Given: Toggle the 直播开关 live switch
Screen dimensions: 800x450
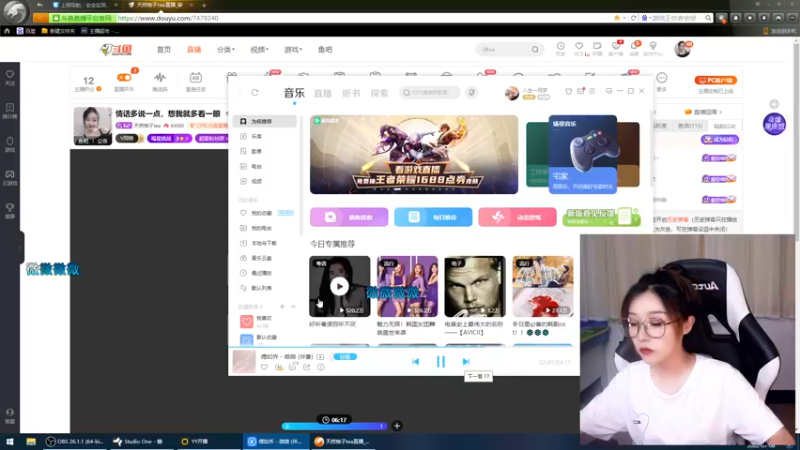Looking at the screenshot, I should point(124,78).
